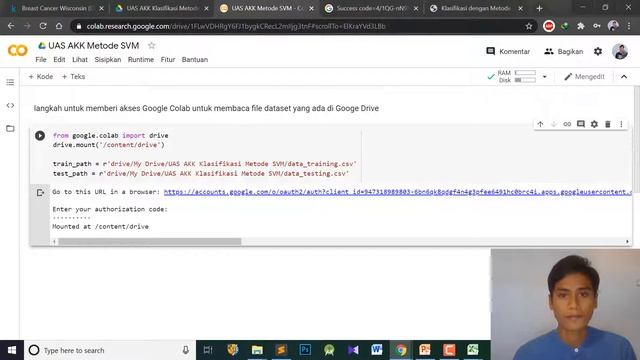This screenshot has width=640, height=360.
Task: Click the train_path code line
Action: [204, 164]
